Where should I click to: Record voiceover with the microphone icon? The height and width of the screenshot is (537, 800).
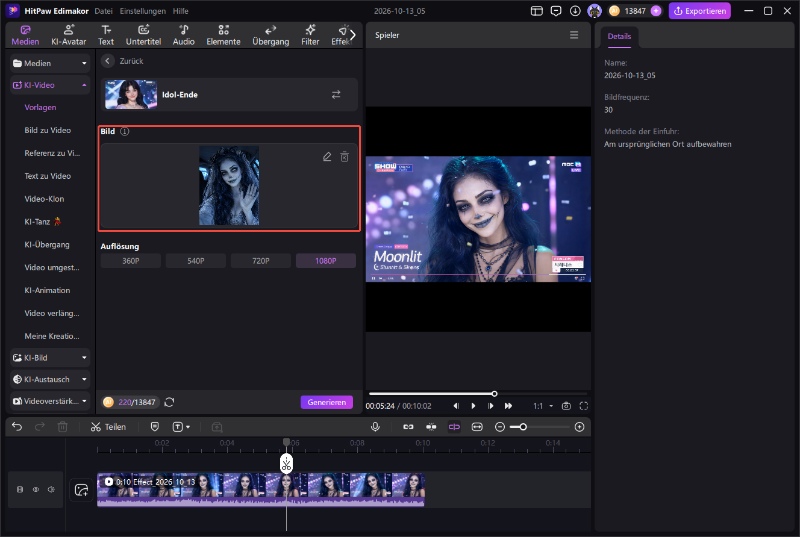[x=375, y=427]
